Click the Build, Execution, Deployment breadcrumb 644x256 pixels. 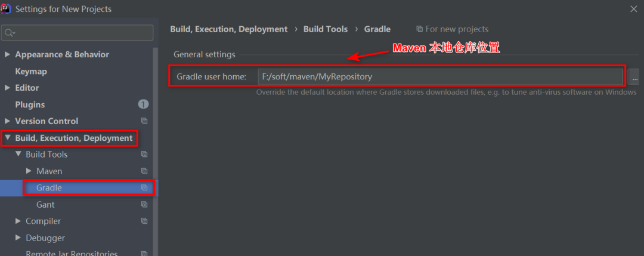pyautogui.click(x=229, y=29)
